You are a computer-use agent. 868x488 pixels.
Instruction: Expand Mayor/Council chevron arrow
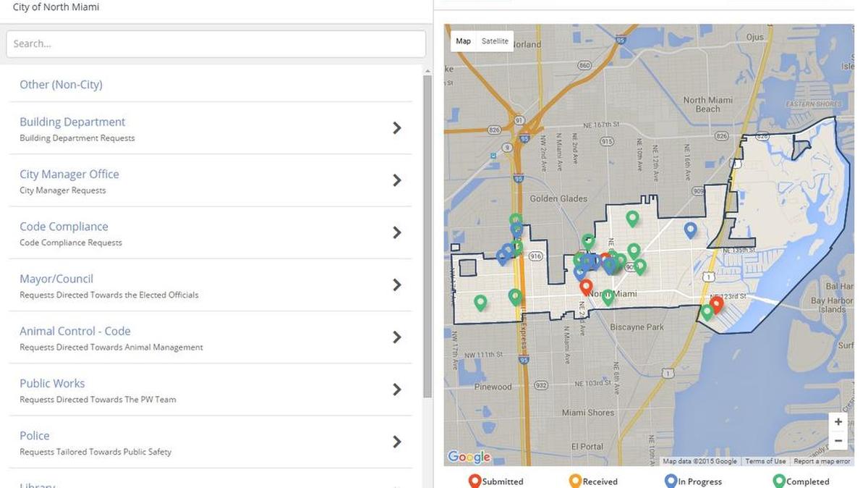(396, 285)
